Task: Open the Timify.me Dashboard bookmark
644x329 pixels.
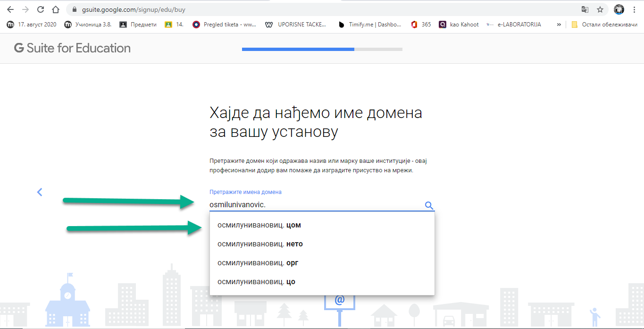Action: coord(370,25)
